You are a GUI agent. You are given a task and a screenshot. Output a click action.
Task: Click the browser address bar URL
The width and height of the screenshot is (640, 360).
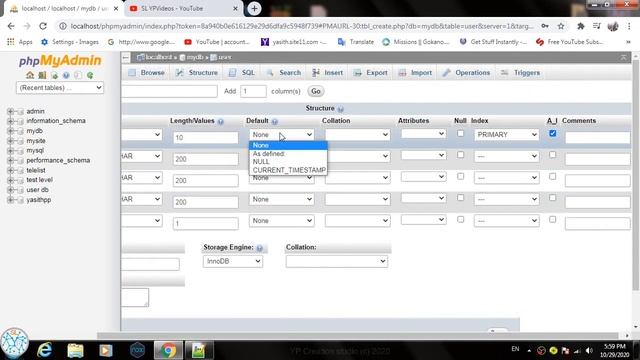pyautogui.click(x=302, y=26)
